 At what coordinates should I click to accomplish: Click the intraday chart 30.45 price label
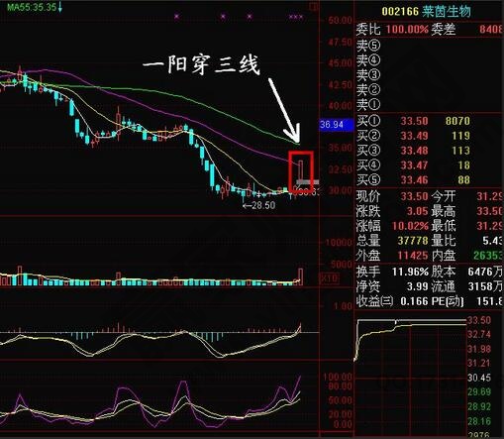(x=479, y=378)
